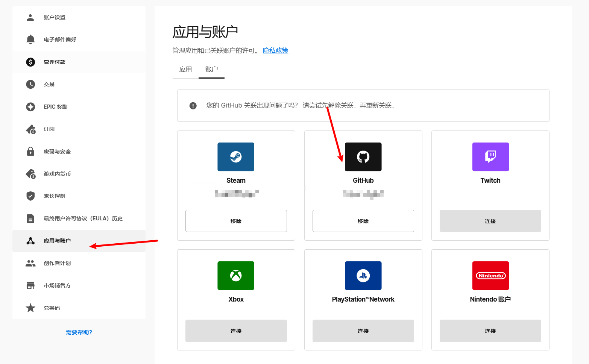This screenshot has width=589, height=364.
Task: Go to 市场销售方 in the sidebar
Action: pyautogui.click(x=79, y=285)
